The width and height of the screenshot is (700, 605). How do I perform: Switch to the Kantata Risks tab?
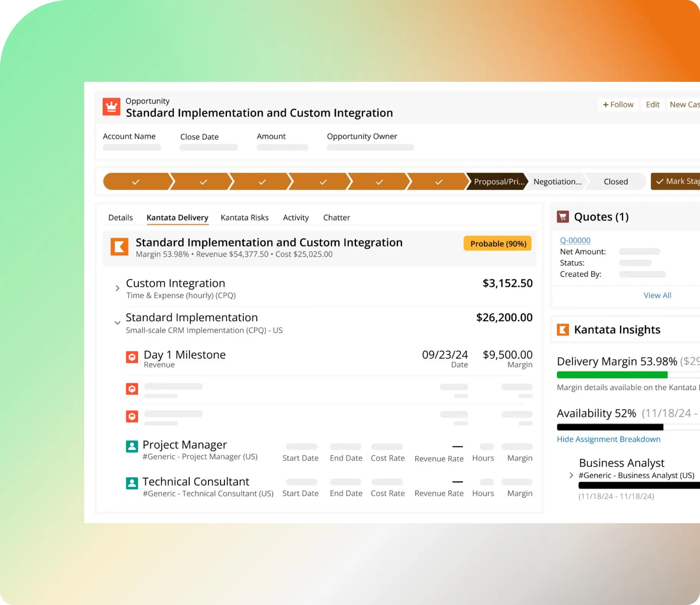[x=244, y=218]
